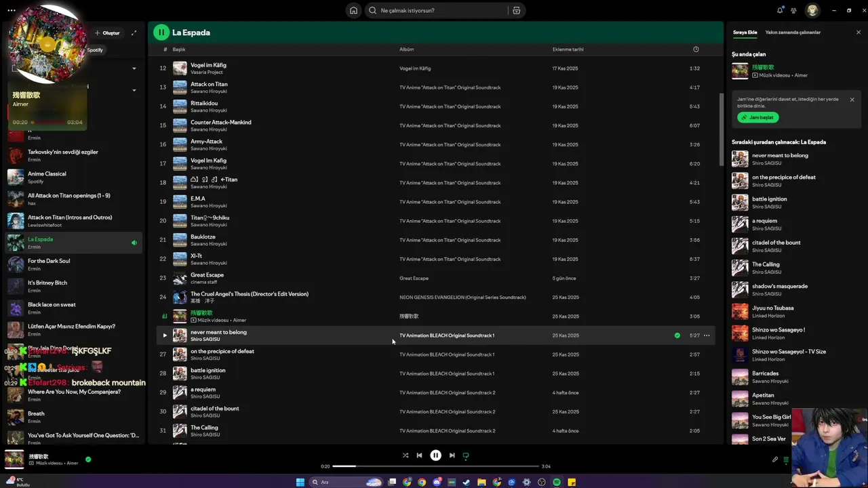Screen dimensions: 868x488
Task: Open the notifications bell
Action: coord(780,10)
